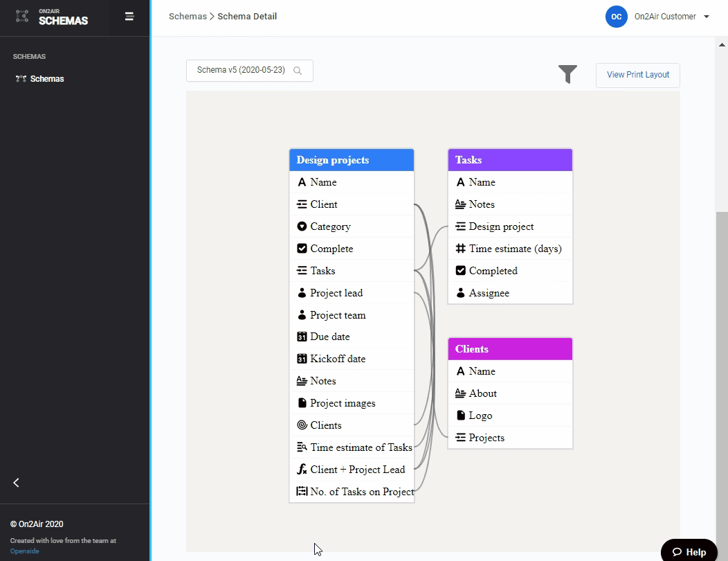Screen dimensions: 728x561
Task: Click the View Print Layout button
Action: (x=637, y=75)
